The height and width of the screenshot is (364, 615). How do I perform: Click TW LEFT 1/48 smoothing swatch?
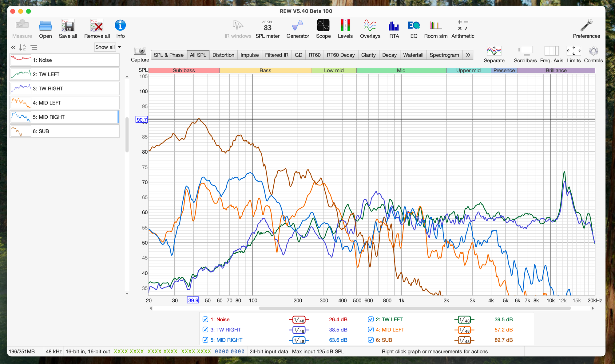pyautogui.click(x=464, y=320)
